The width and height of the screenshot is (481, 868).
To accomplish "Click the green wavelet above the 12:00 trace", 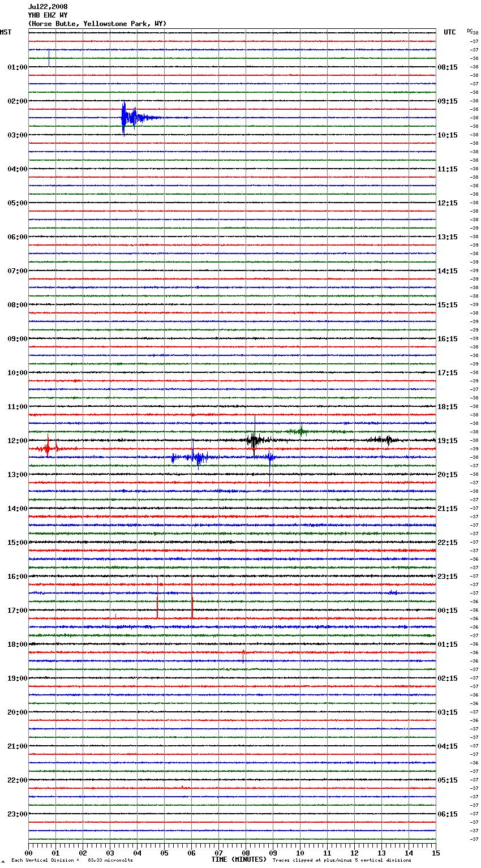I will (x=301, y=431).
